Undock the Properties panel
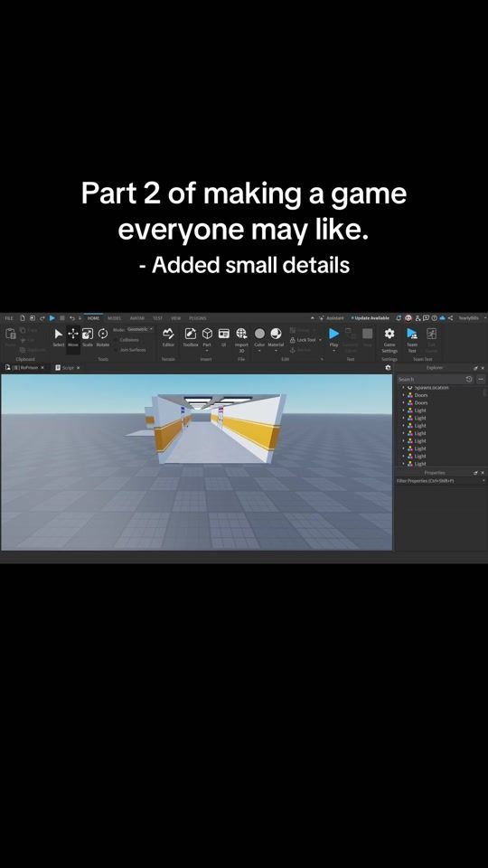The image size is (488, 868). click(475, 473)
